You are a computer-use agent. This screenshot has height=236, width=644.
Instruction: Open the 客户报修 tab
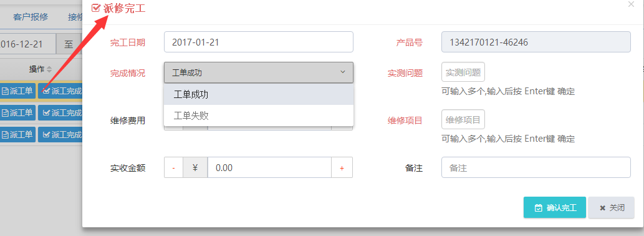(x=31, y=17)
